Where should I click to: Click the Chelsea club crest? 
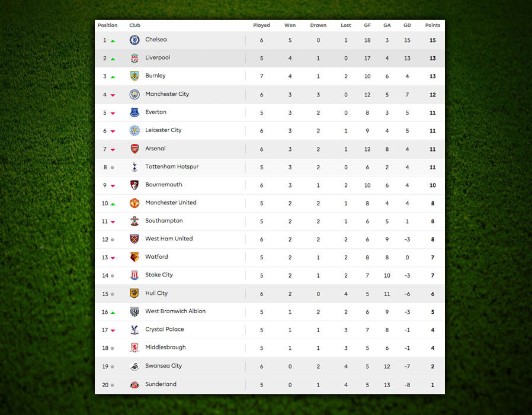(x=134, y=40)
